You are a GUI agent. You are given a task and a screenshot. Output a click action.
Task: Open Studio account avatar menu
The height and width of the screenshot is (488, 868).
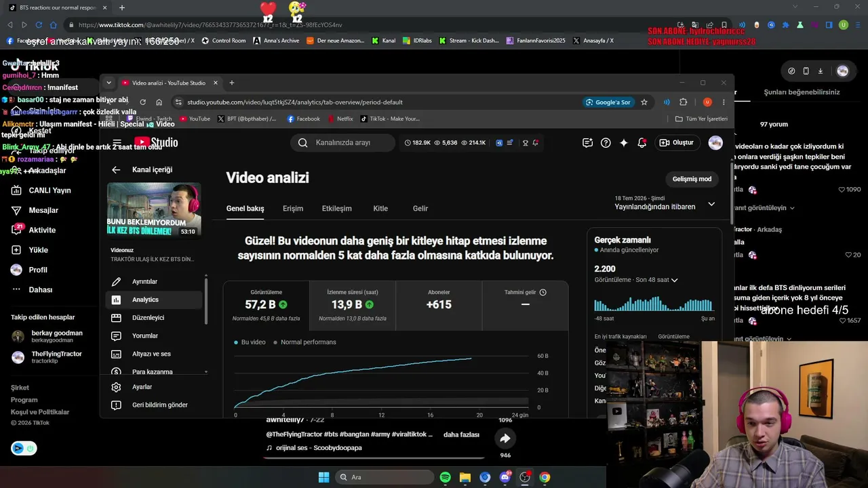(x=715, y=142)
